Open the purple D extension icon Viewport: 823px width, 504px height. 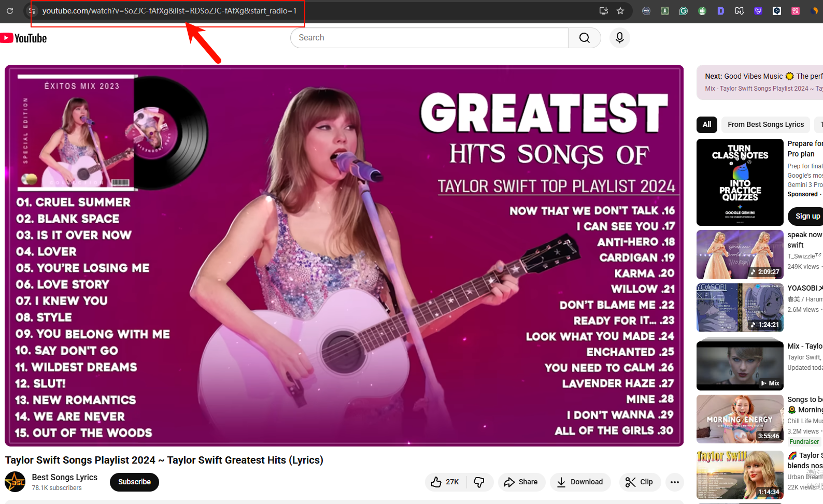point(721,10)
